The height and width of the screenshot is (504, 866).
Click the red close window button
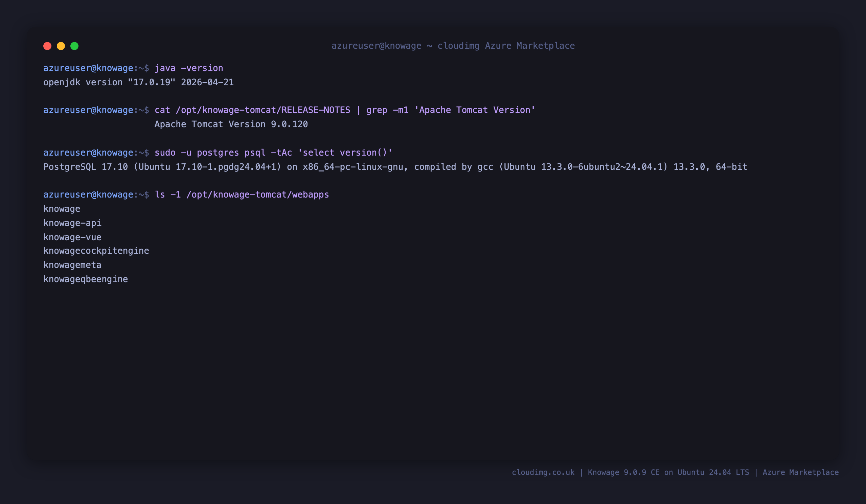[x=47, y=46]
